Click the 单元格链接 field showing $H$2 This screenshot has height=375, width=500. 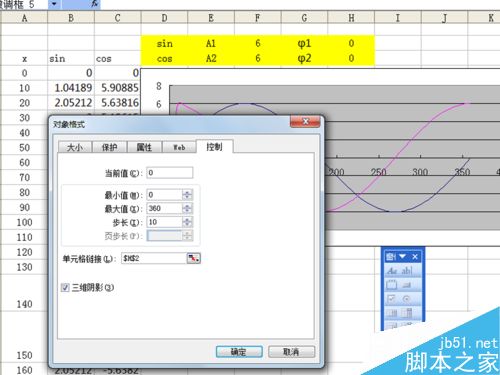pyautogui.click(x=154, y=258)
